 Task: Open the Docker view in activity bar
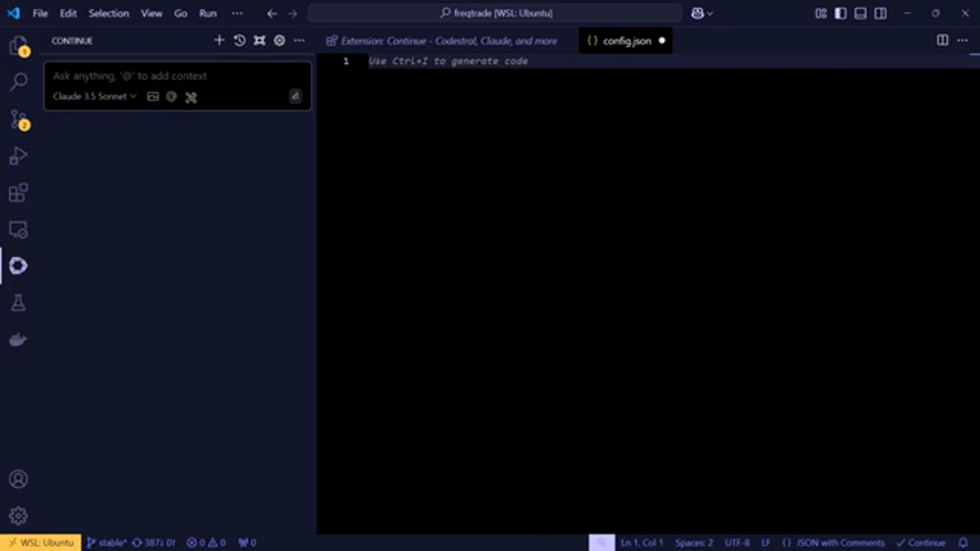coord(18,340)
